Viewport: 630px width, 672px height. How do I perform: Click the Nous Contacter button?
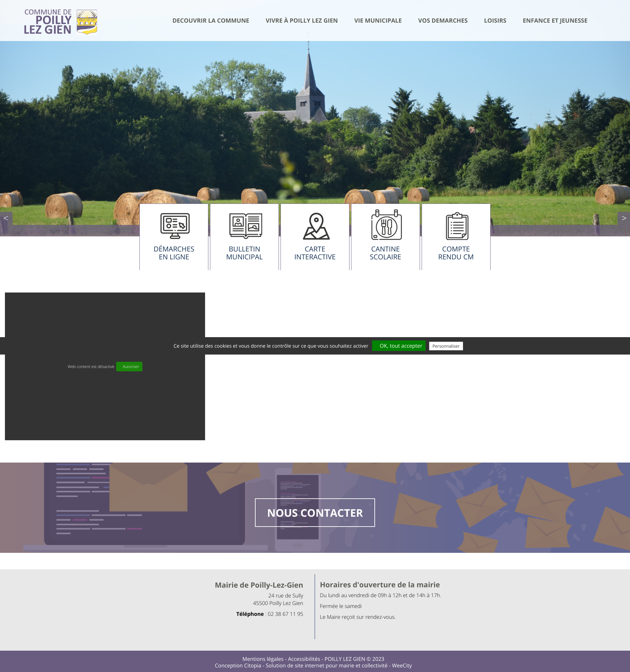[315, 512]
